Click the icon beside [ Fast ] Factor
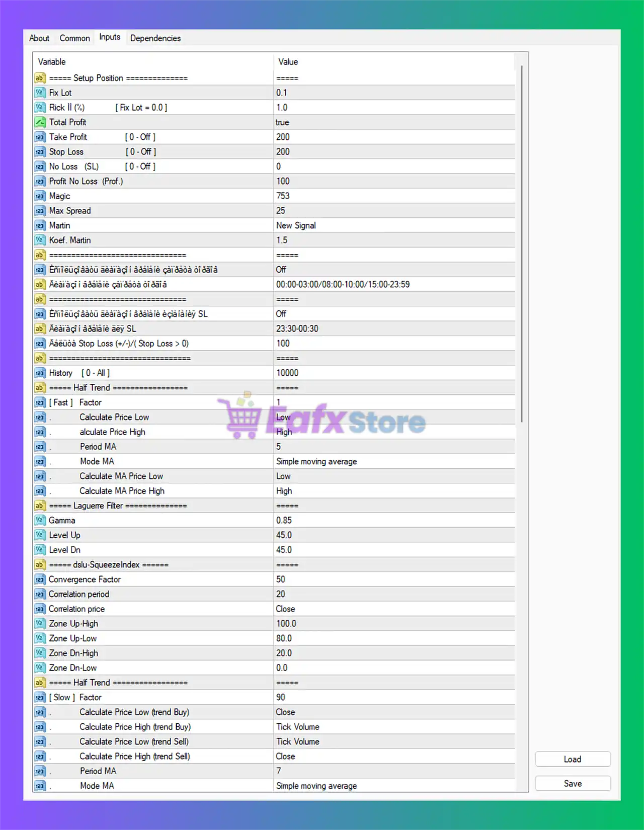Screen dimensions: 644x830 pos(40,402)
